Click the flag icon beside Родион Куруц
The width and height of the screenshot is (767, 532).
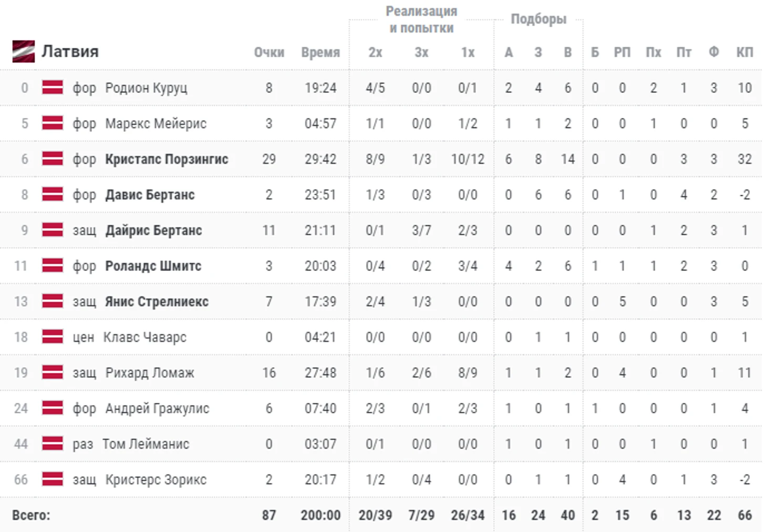pos(53,87)
